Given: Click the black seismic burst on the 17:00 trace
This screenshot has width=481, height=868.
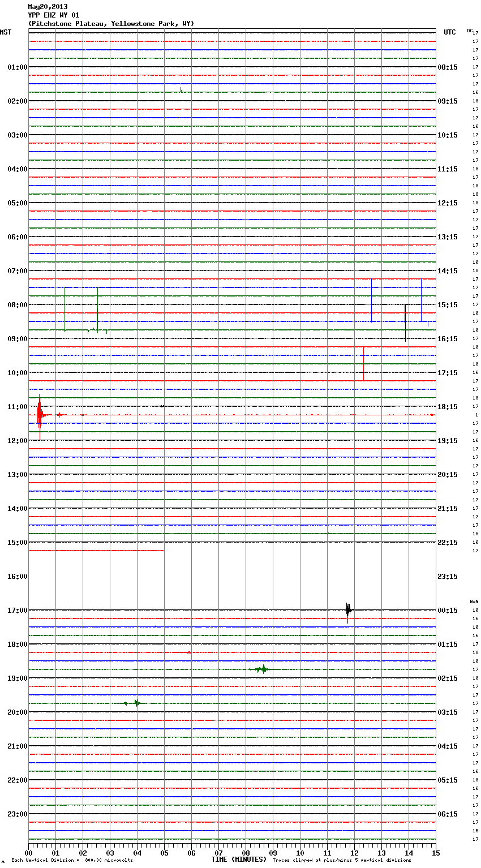Looking at the screenshot, I should (x=348, y=610).
